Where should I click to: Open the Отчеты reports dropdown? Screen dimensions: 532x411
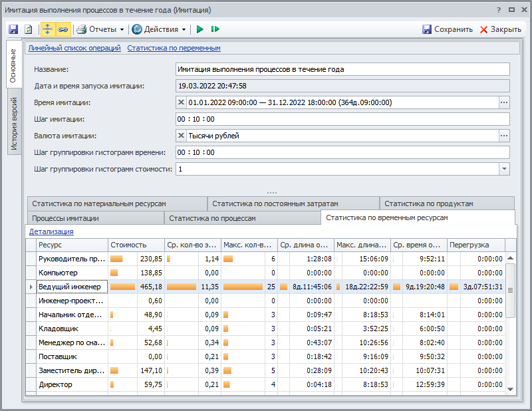[x=101, y=29]
